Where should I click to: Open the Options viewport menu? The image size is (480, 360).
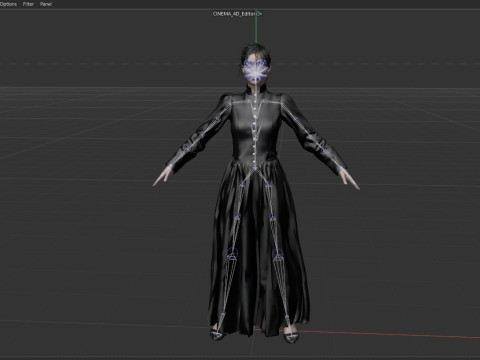pos(8,4)
